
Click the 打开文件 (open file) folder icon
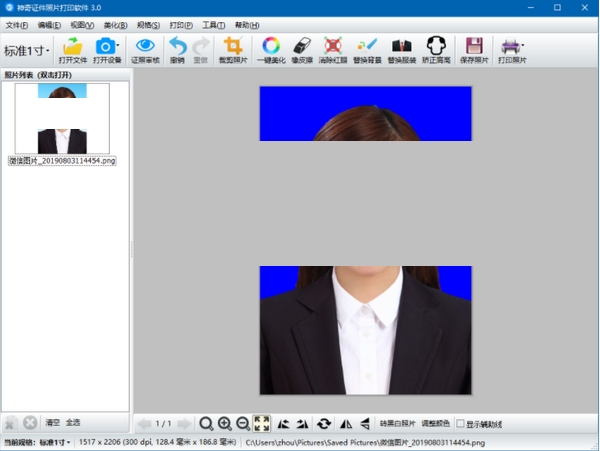[72, 47]
